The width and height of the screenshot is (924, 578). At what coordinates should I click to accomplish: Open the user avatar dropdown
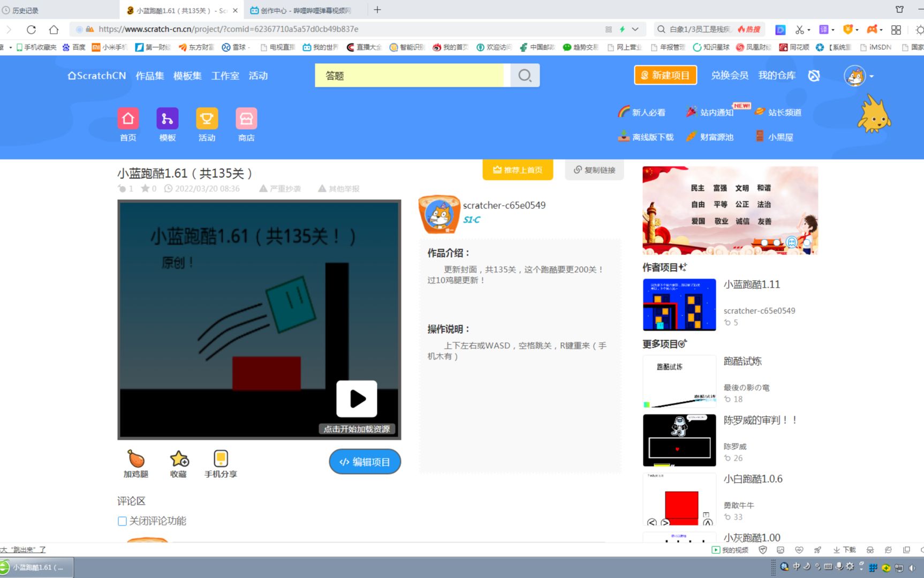855,76
